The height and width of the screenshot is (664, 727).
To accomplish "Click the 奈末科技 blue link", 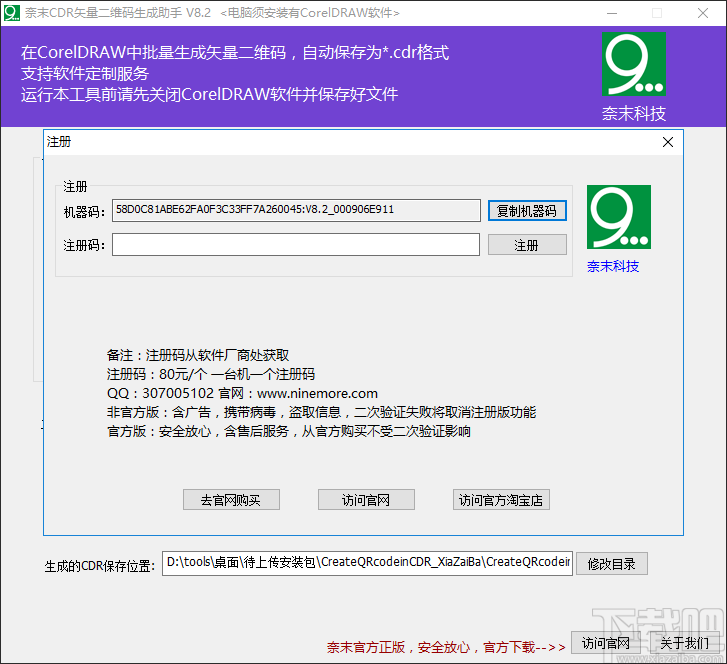I will pos(613,266).
